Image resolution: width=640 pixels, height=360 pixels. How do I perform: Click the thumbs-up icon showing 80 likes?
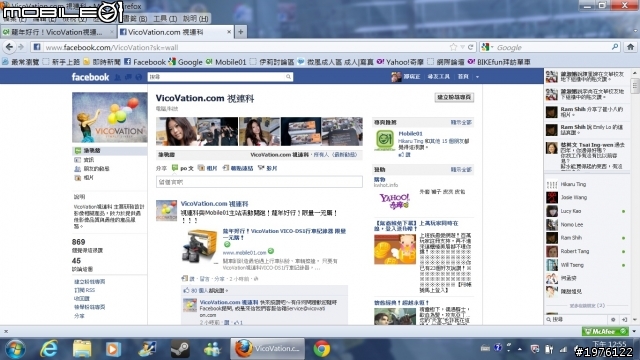coord(186,291)
